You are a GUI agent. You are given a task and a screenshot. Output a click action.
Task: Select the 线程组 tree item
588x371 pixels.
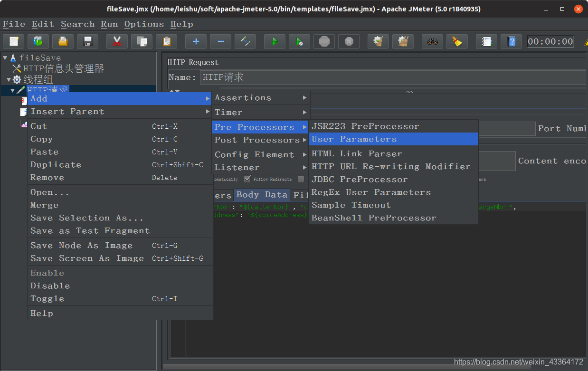point(38,79)
